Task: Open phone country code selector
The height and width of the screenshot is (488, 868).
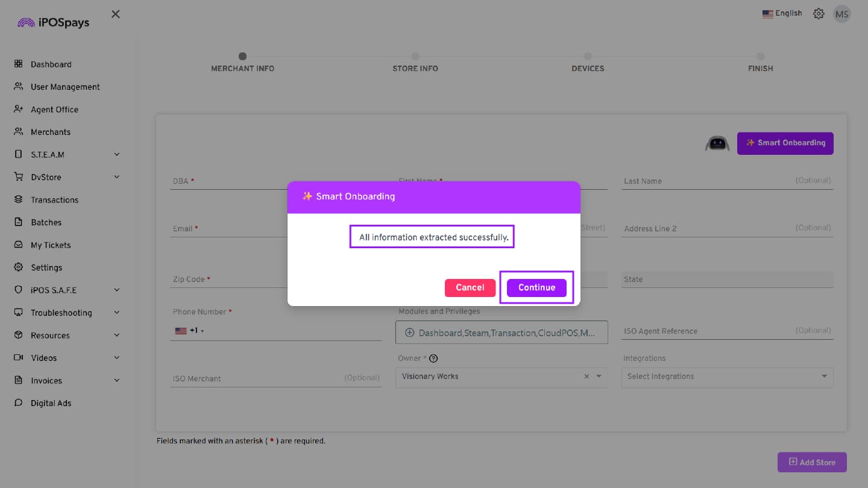Action: point(189,331)
